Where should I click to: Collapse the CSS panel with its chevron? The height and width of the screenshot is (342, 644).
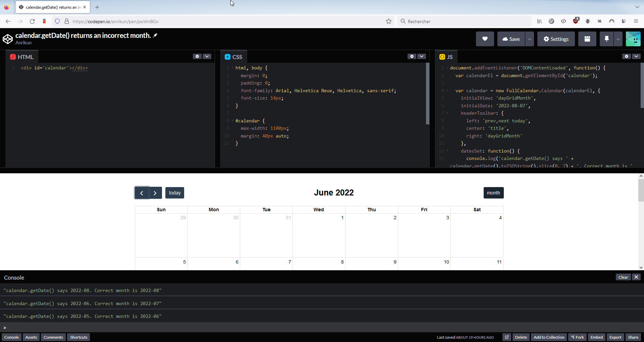tap(421, 56)
